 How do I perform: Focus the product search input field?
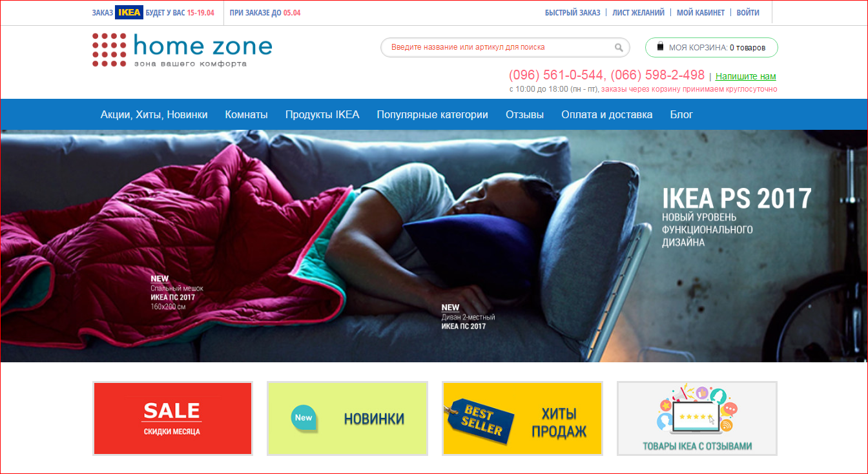pos(499,47)
